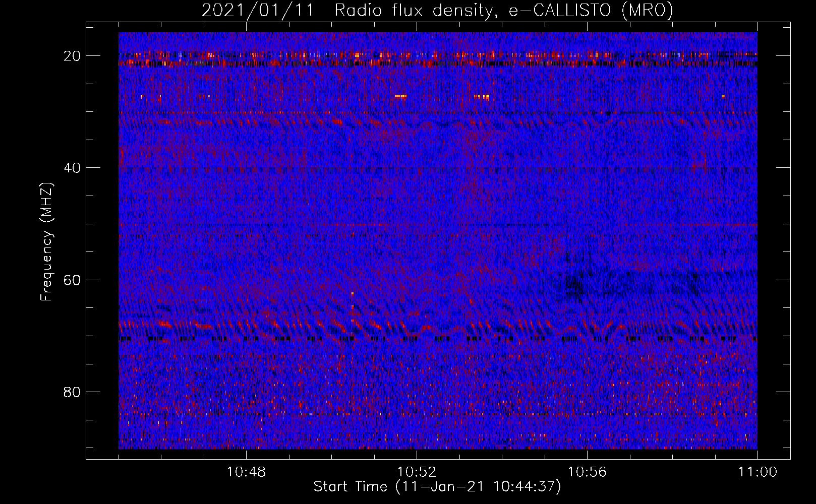Click the 60 frequency tick label

pyautogui.click(x=73, y=280)
